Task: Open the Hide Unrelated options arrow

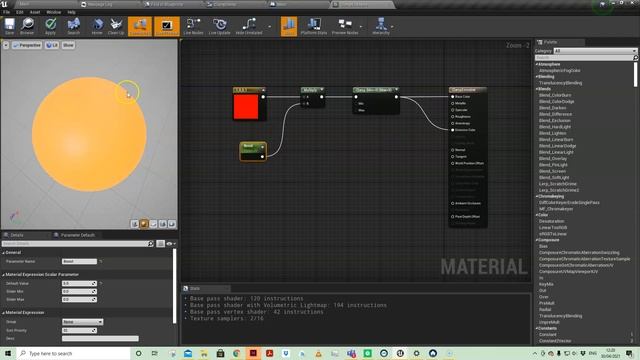Action: pos(269,27)
